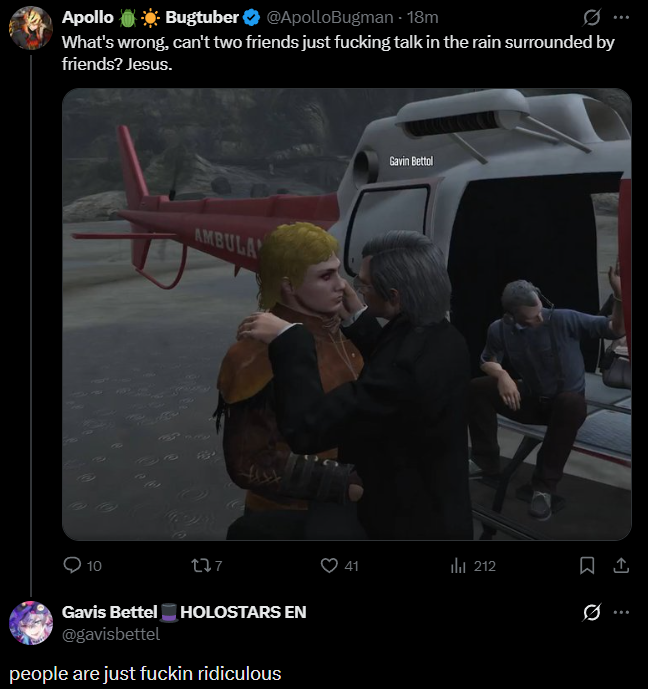Open tweet analytics view count icon
Screen dimensions: 648x689
click(x=458, y=566)
